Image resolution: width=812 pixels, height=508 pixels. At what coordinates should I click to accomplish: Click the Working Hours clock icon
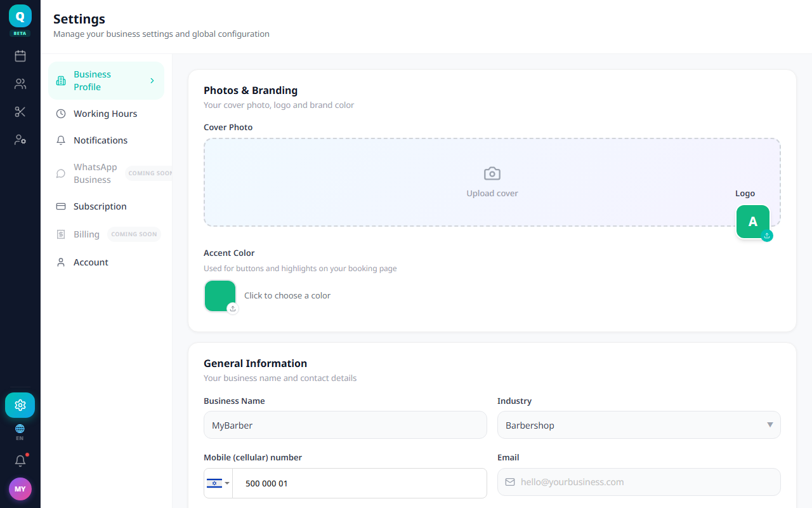(x=61, y=114)
